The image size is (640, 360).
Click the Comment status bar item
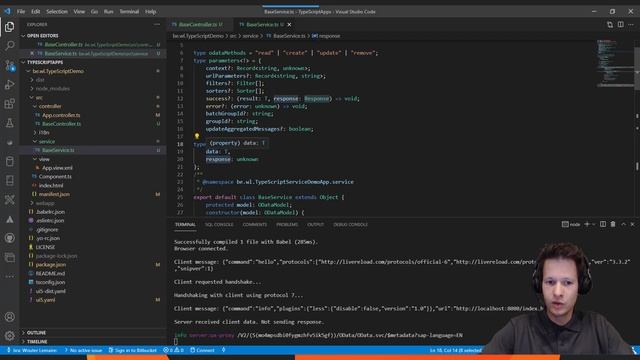[x=202, y=350]
